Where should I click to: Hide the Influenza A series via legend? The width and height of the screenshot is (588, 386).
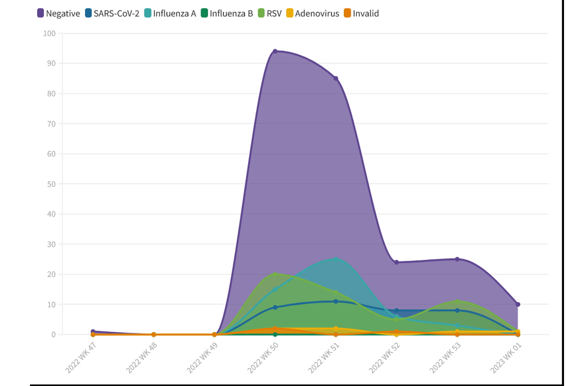coord(174,14)
